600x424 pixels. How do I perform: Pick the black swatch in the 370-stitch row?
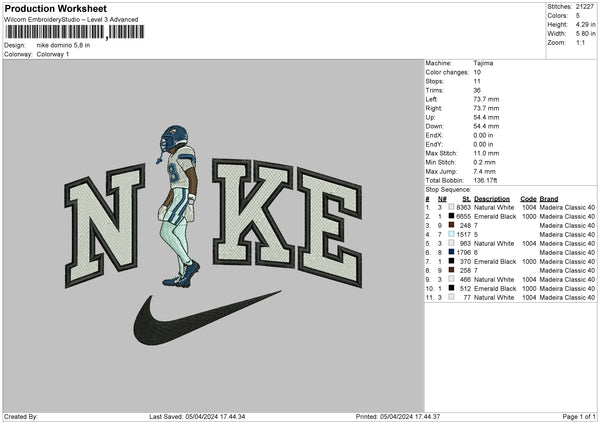click(x=451, y=261)
